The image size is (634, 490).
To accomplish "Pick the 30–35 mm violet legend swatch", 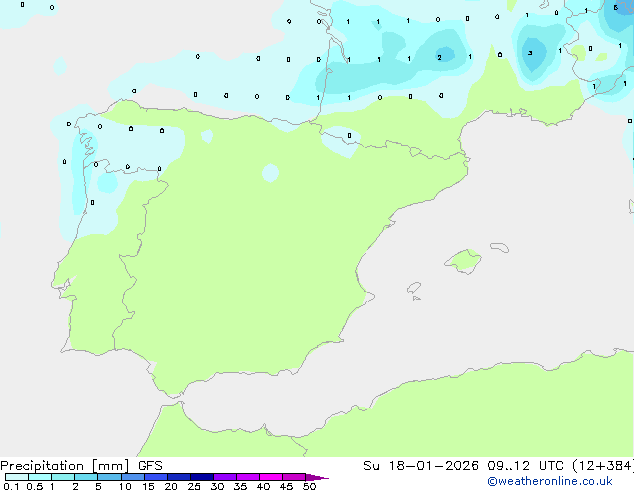I will point(225,477).
